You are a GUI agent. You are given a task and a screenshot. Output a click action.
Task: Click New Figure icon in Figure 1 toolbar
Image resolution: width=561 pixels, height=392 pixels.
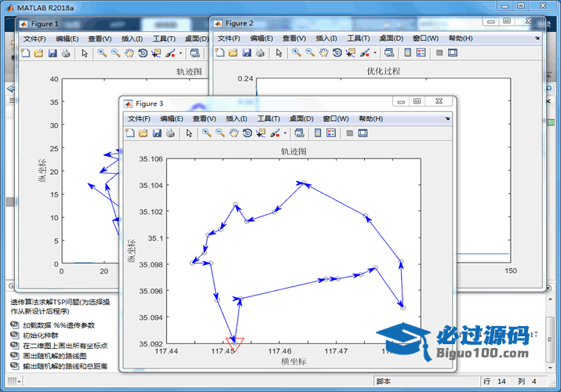point(26,53)
